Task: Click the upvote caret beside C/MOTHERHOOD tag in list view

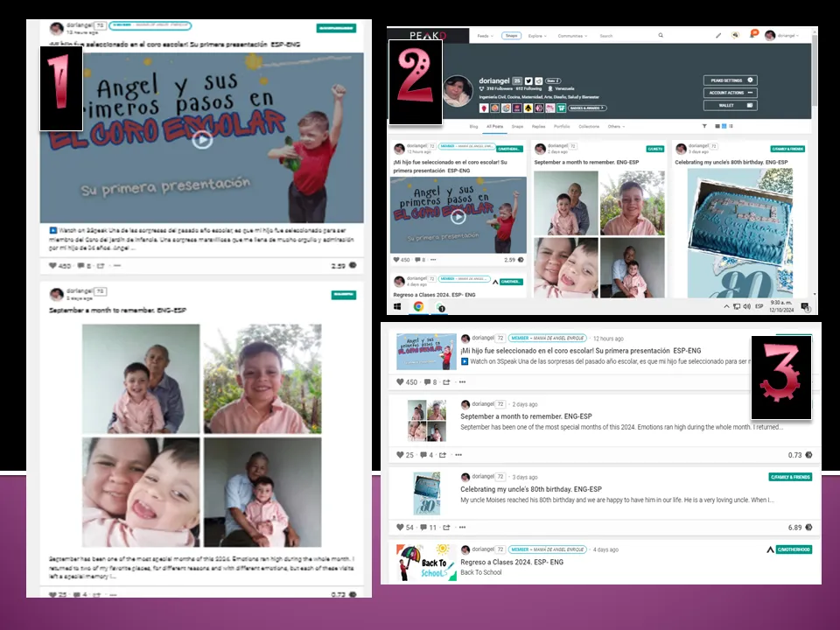Action: 770,549
